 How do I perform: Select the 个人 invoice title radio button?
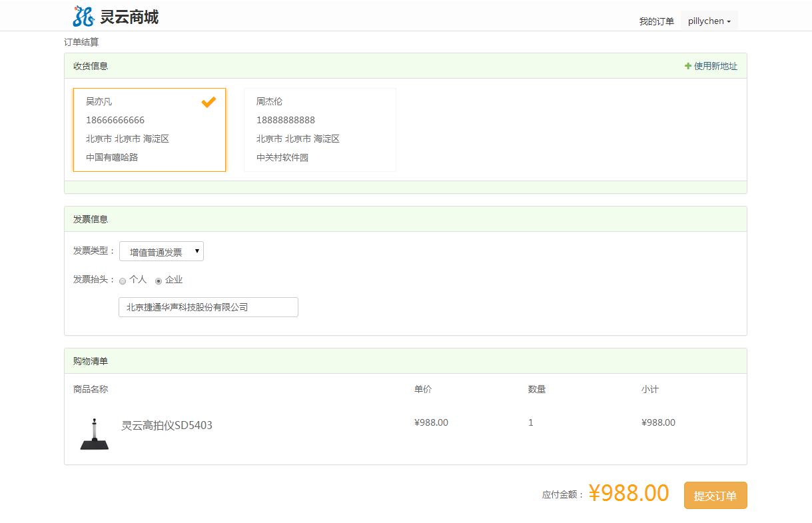tap(123, 280)
